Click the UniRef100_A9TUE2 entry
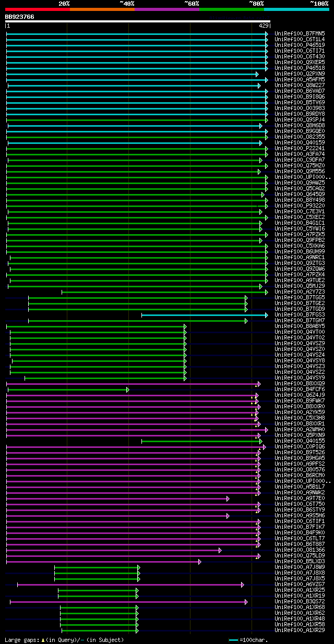 pyautogui.click(x=300, y=280)
